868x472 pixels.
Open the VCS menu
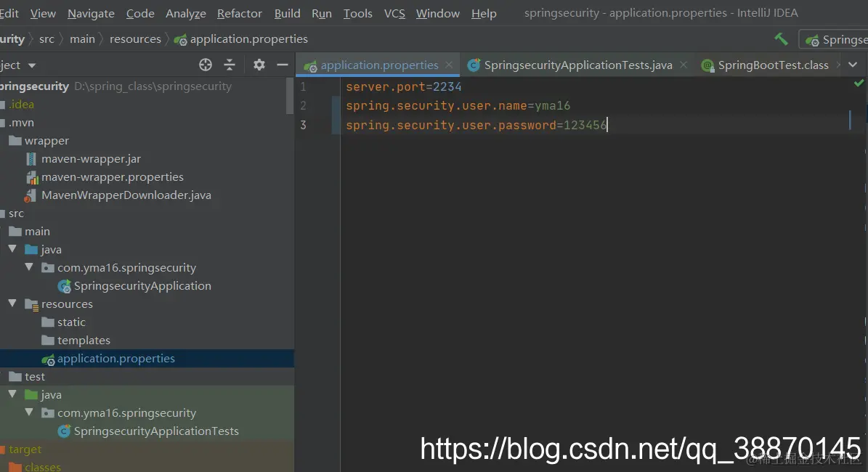point(394,13)
